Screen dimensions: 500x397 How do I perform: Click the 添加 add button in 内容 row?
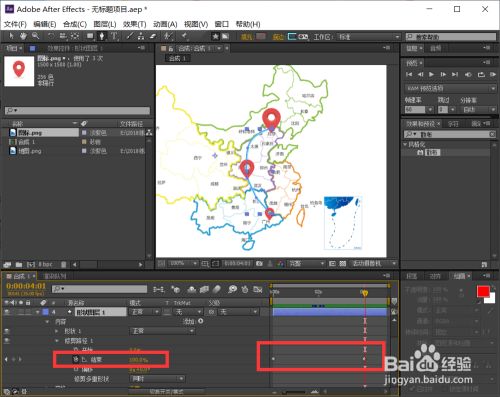click(x=200, y=321)
